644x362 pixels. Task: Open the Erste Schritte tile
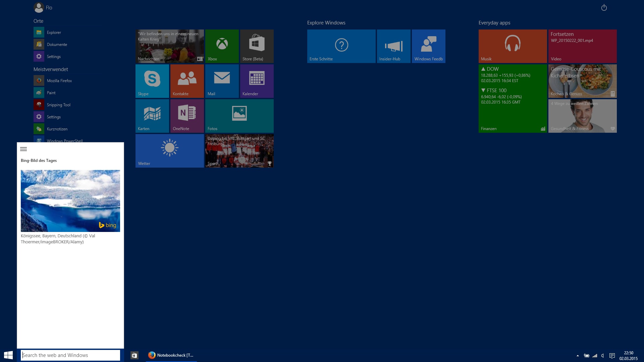pos(341,46)
